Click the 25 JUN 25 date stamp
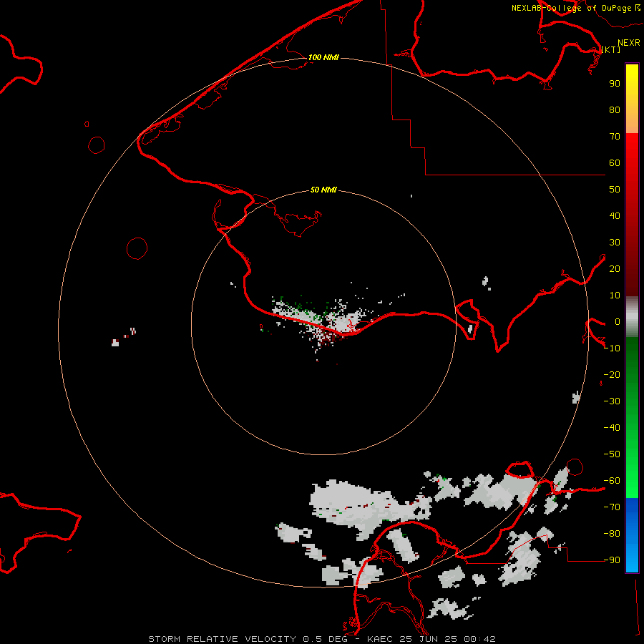Viewport: 644px width, 644px height. [429, 639]
